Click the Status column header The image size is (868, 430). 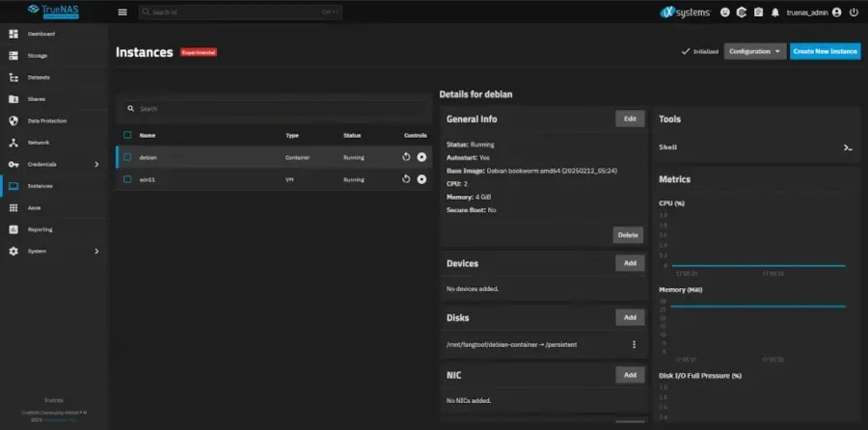pos(351,136)
